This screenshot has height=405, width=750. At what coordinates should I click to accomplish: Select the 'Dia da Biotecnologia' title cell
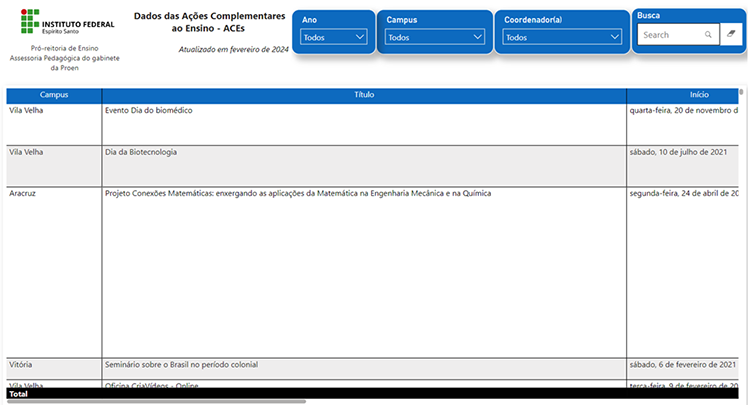coord(364,166)
